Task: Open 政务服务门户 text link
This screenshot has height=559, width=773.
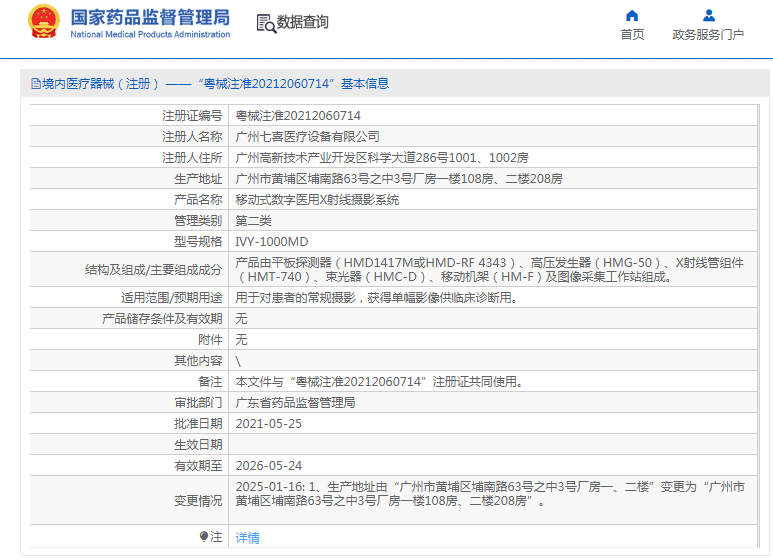Action: point(708,35)
